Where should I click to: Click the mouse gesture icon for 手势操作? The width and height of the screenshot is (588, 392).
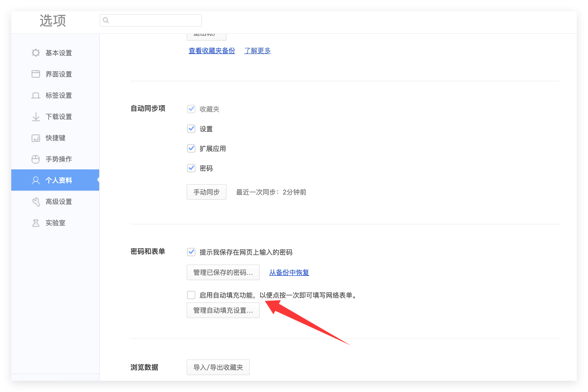36,159
